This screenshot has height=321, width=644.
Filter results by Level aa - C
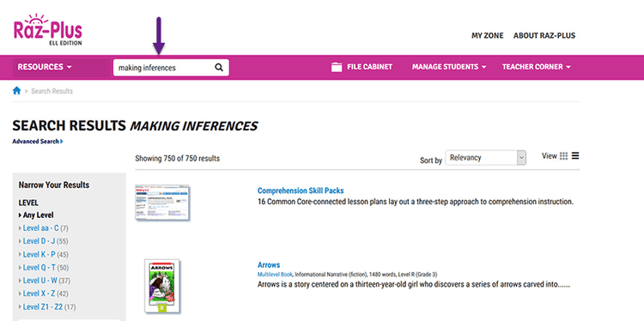[x=40, y=228]
